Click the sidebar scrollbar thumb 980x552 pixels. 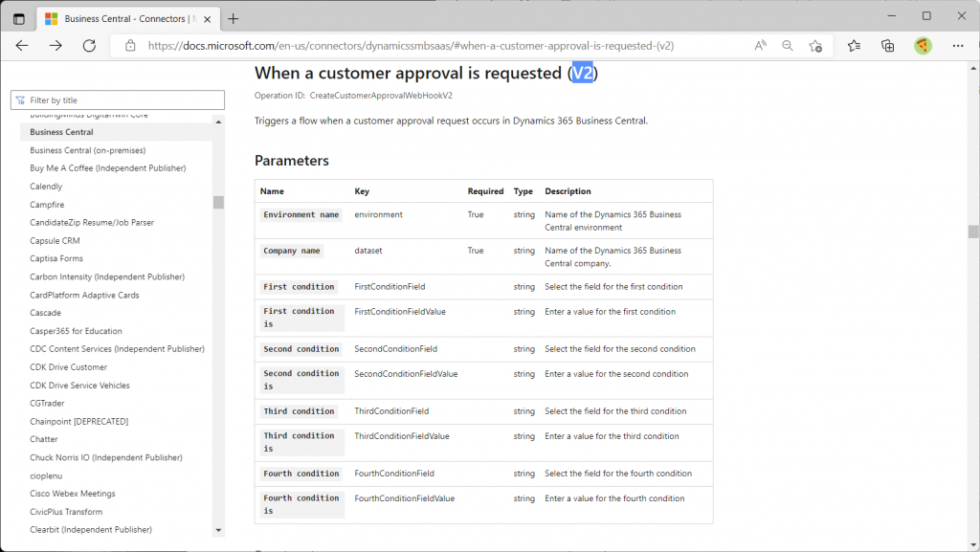218,202
